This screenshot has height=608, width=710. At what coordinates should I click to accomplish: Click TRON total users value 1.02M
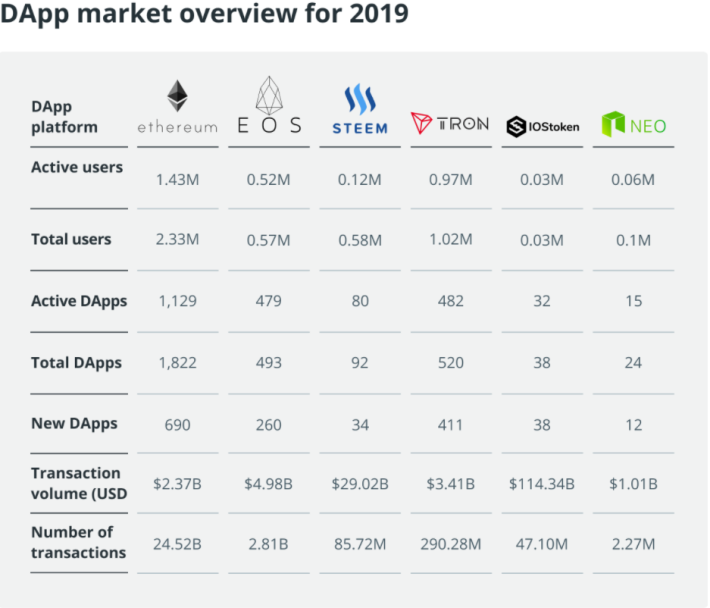[x=451, y=239]
